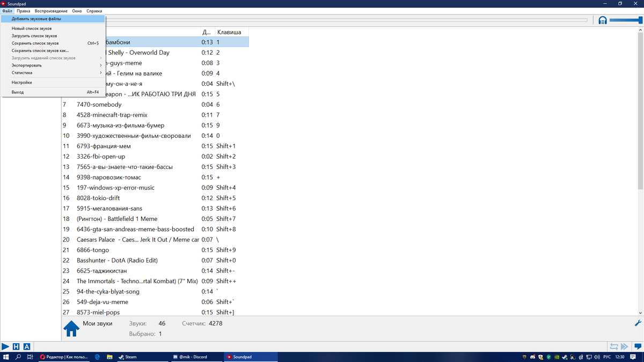Open the taskbar search magnifier icon
Screen dimensions: 644x362
point(18,357)
